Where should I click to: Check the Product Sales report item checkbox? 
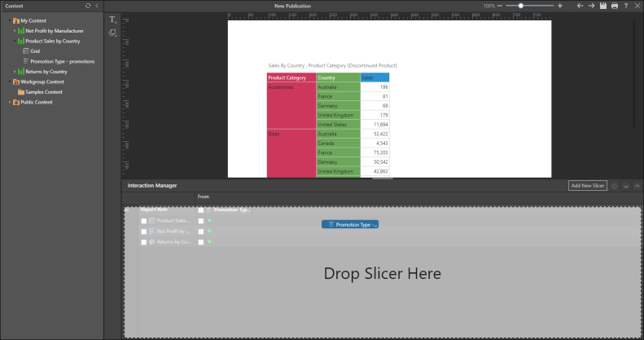point(144,221)
